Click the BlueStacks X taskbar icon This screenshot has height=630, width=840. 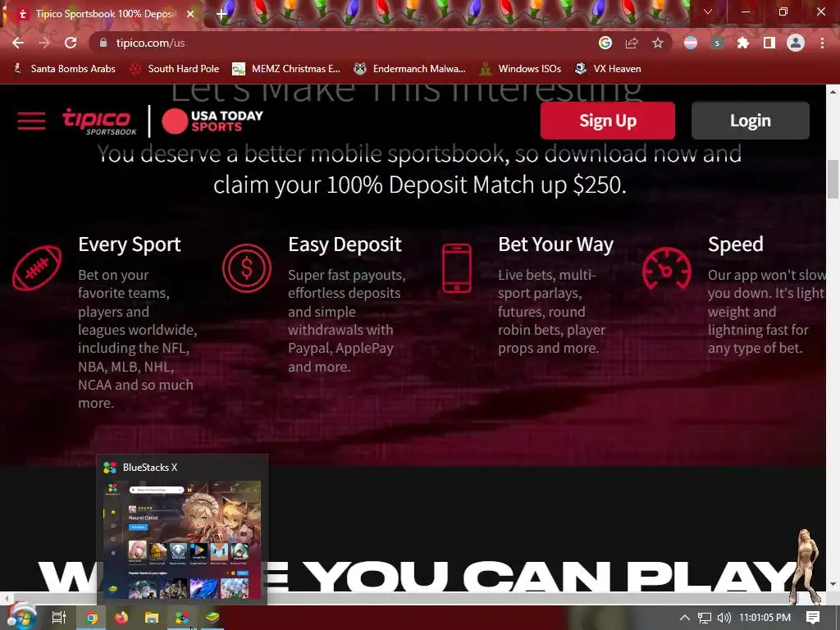(x=182, y=618)
